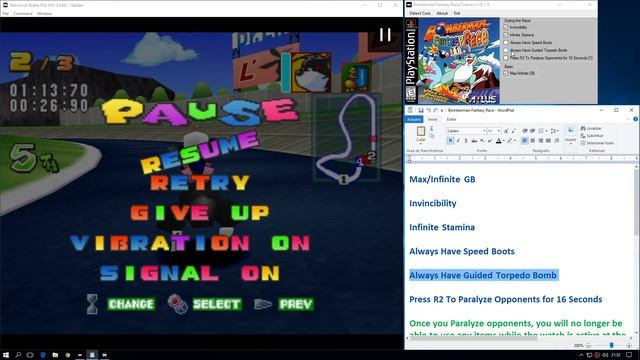Click the Copy icon in WordPad ribbon
Screen dimensions: 640x360
pyautogui.click(x=431, y=136)
